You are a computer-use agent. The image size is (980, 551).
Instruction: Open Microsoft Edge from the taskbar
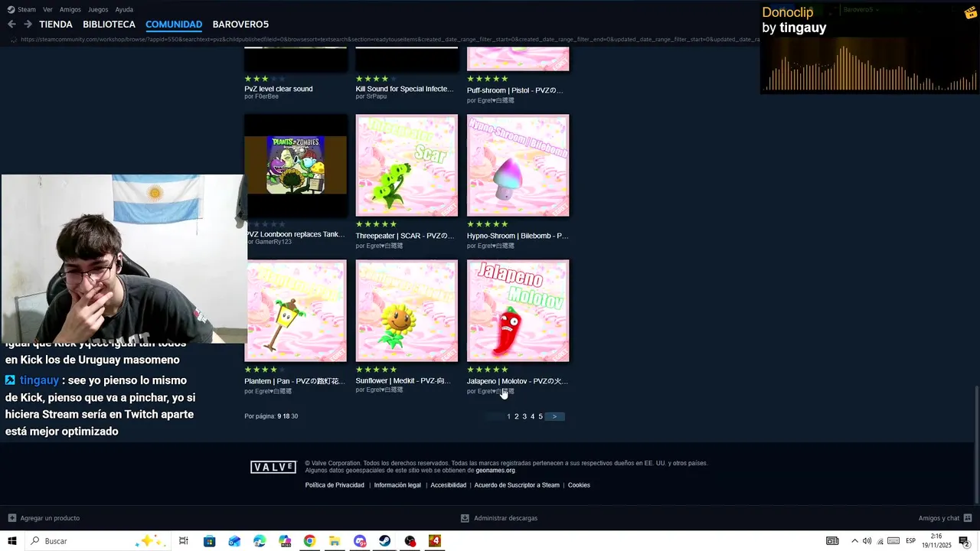(260, 541)
